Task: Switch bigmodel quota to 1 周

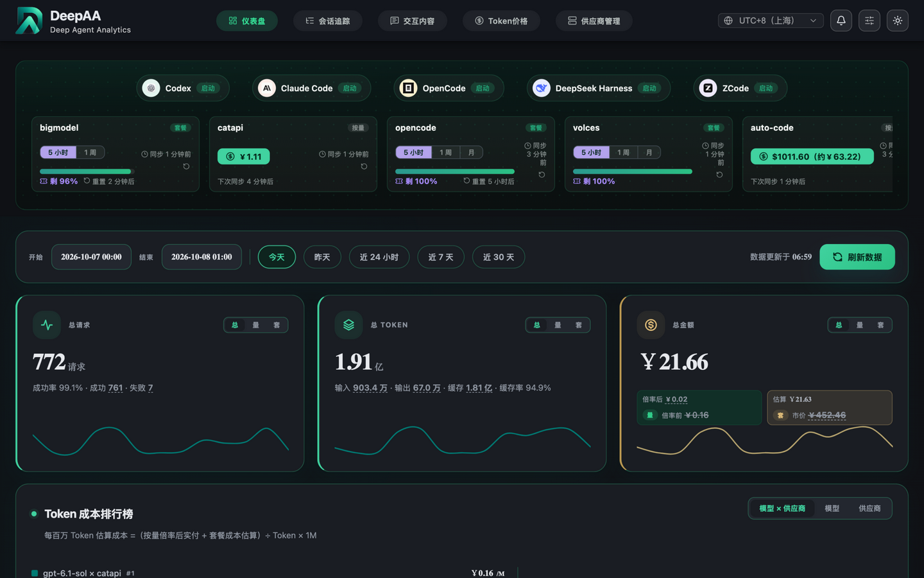Action: [x=90, y=152]
